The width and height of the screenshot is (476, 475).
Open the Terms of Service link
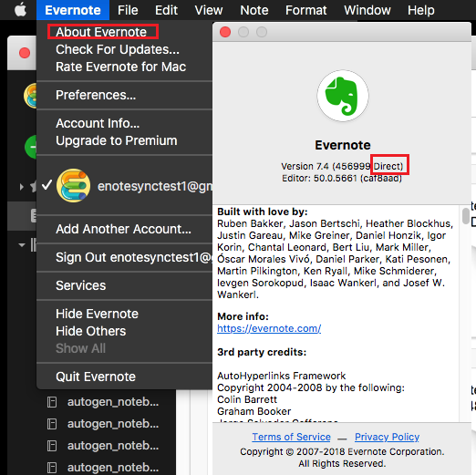(x=291, y=437)
